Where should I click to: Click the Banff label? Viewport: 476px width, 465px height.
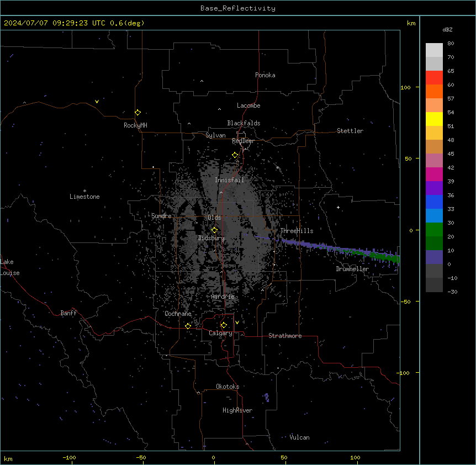(x=68, y=313)
